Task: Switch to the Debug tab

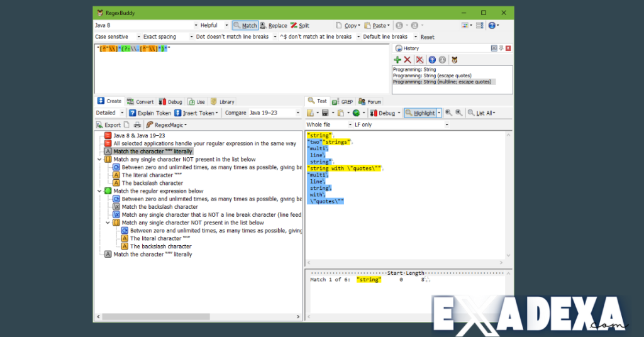Action: (x=170, y=102)
